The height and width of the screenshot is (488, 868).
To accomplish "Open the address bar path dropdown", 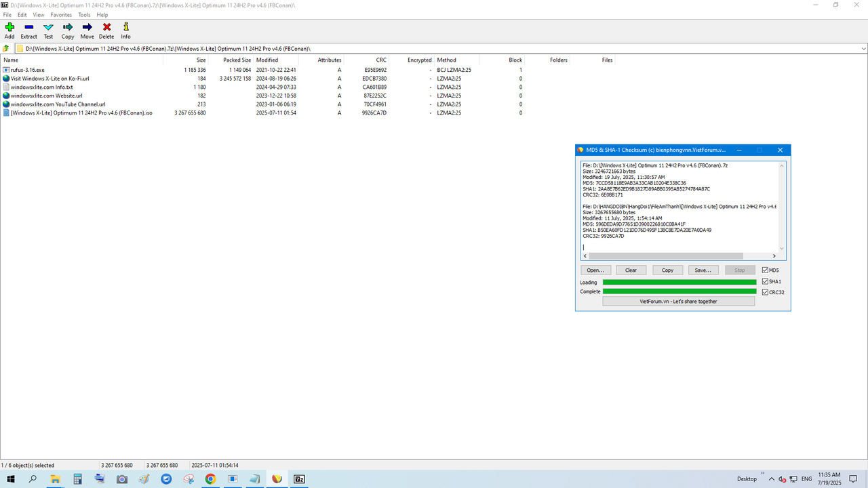I will [x=863, y=48].
